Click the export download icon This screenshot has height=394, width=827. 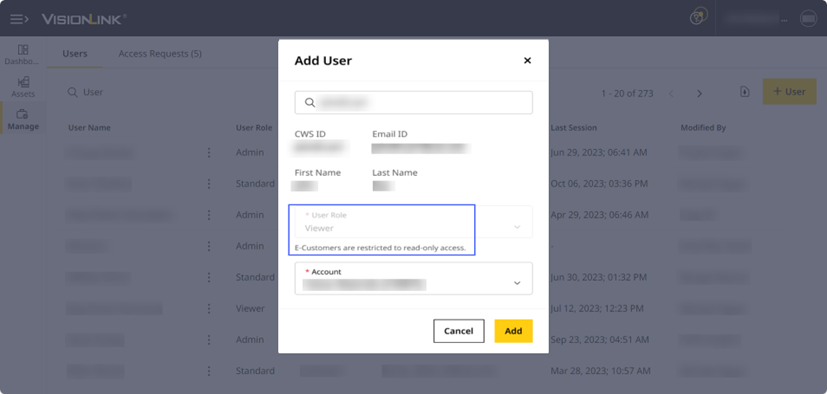pos(745,92)
